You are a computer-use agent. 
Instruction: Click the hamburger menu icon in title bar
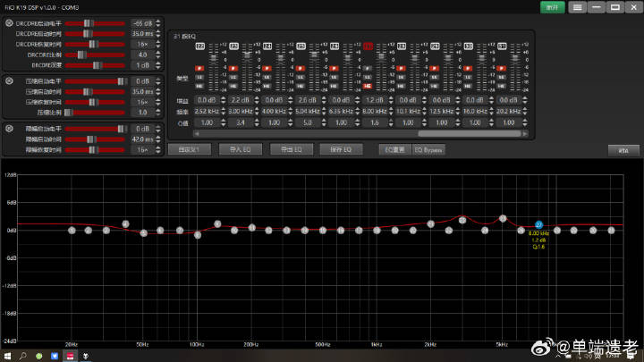[578, 7]
